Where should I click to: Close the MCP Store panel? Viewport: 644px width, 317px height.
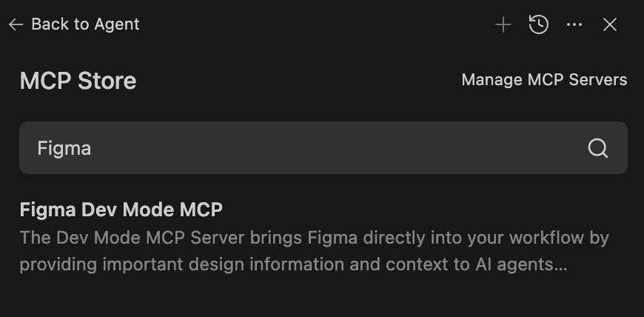(x=610, y=25)
